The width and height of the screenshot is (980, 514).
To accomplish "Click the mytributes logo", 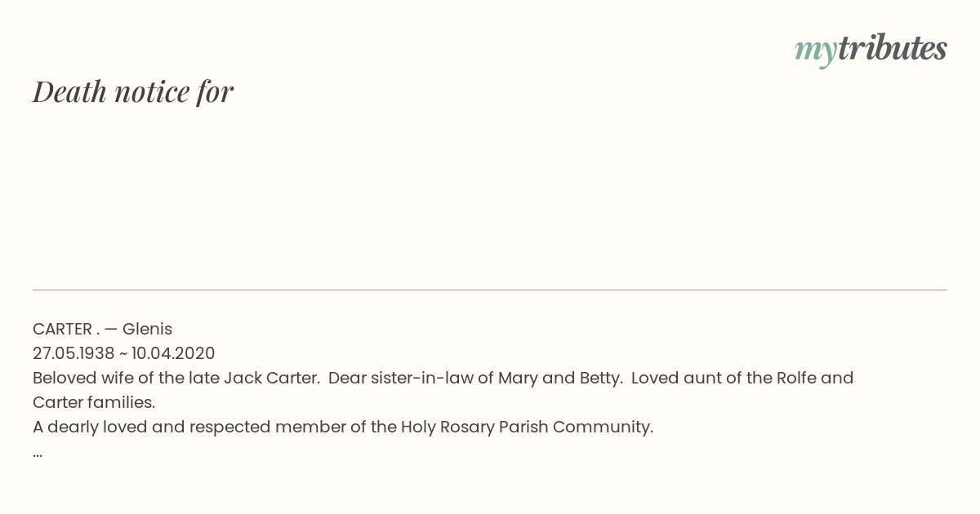I will pos(871,50).
